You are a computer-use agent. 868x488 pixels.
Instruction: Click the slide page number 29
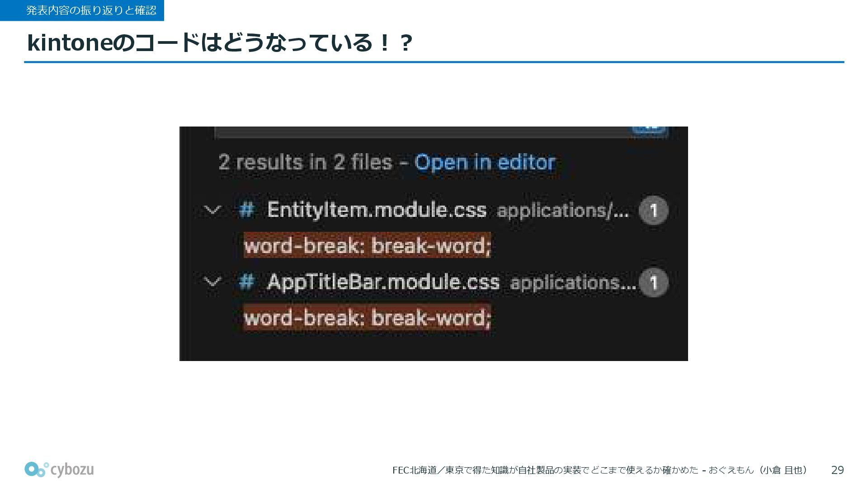point(837,470)
